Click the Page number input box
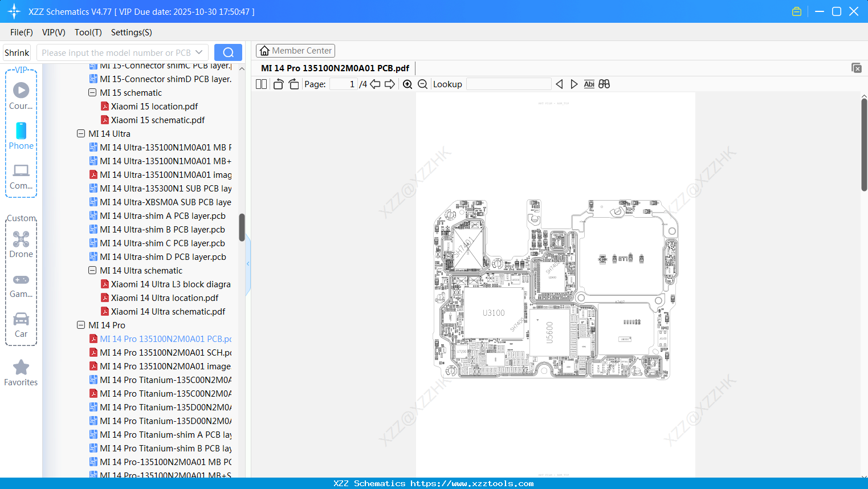 (344, 84)
